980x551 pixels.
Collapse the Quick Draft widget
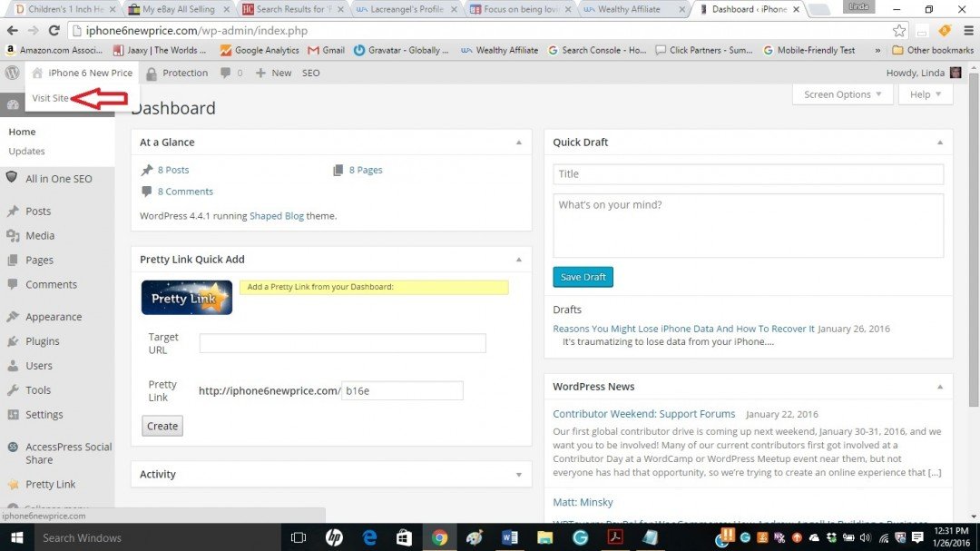939,143
